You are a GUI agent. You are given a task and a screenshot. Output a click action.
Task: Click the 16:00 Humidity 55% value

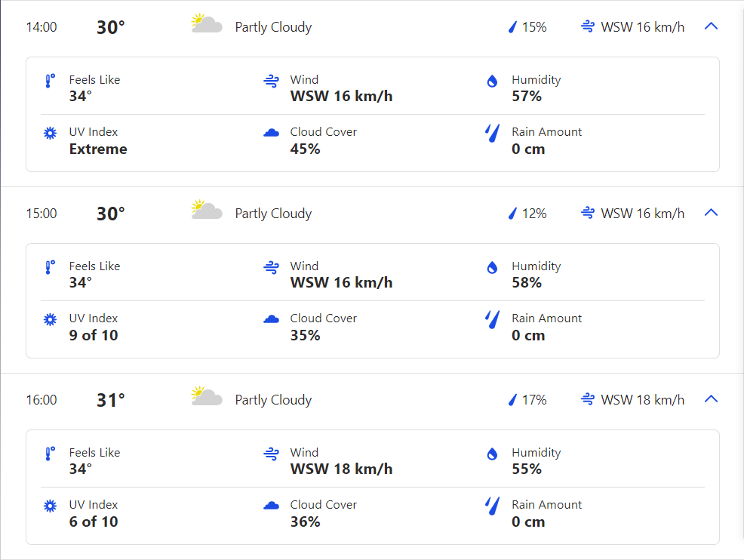coord(527,469)
